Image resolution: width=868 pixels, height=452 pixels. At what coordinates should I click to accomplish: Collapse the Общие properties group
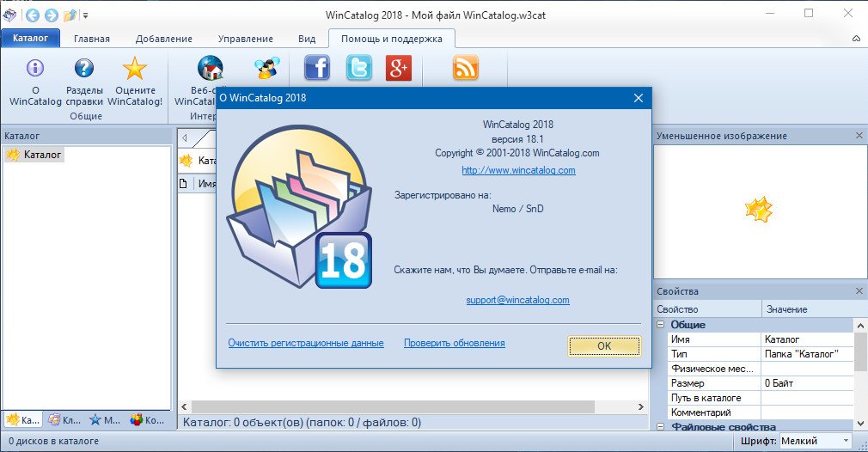pyautogui.click(x=660, y=325)
